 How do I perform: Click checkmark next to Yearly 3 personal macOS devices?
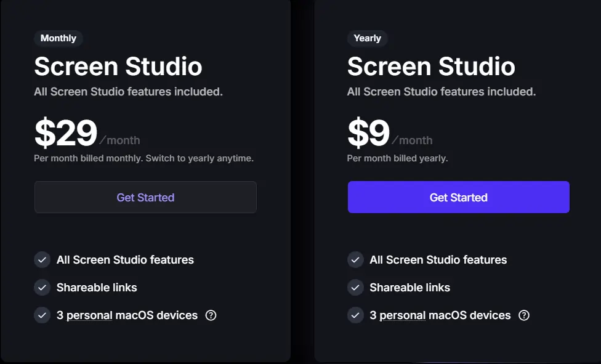click(355, 315)
